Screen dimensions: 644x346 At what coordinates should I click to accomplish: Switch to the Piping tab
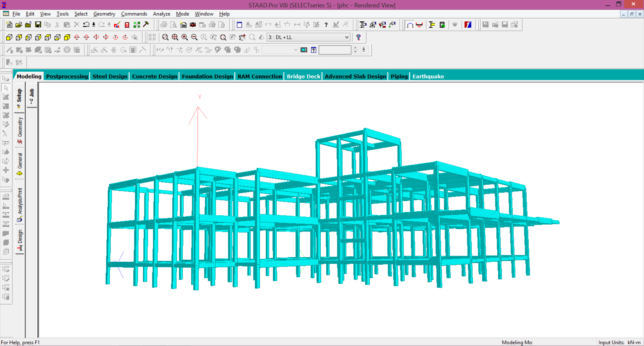pos(399,76)
